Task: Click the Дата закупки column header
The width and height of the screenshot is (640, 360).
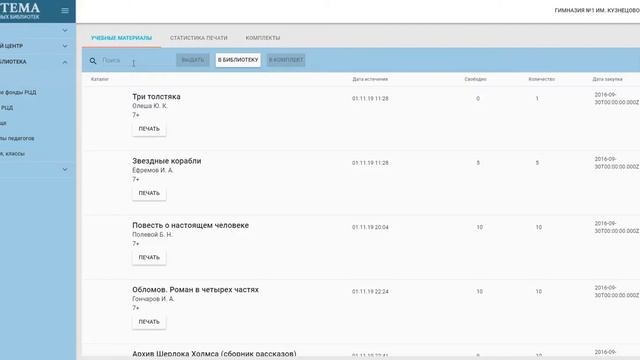Action: click(607, 79)
